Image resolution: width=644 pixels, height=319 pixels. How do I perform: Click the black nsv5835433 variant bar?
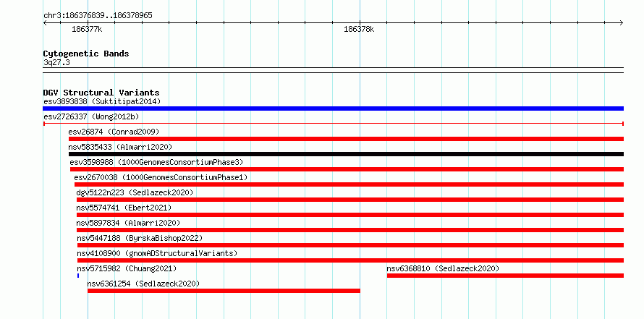point(346,154)
